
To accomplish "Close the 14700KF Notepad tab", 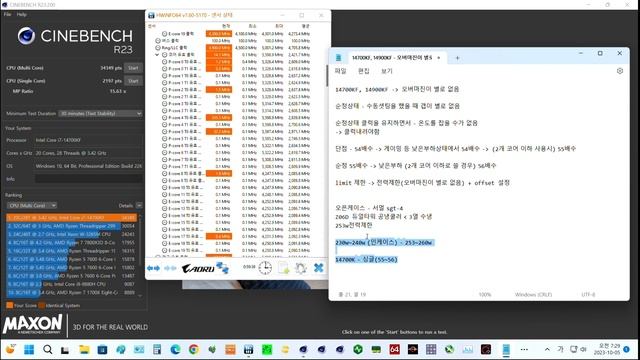I will click(439, 58).
